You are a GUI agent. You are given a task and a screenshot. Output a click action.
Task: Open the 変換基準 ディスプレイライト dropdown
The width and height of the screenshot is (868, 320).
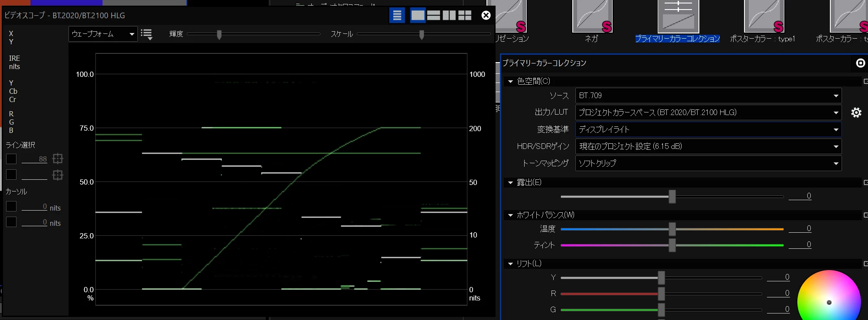(x=708, y=129)
